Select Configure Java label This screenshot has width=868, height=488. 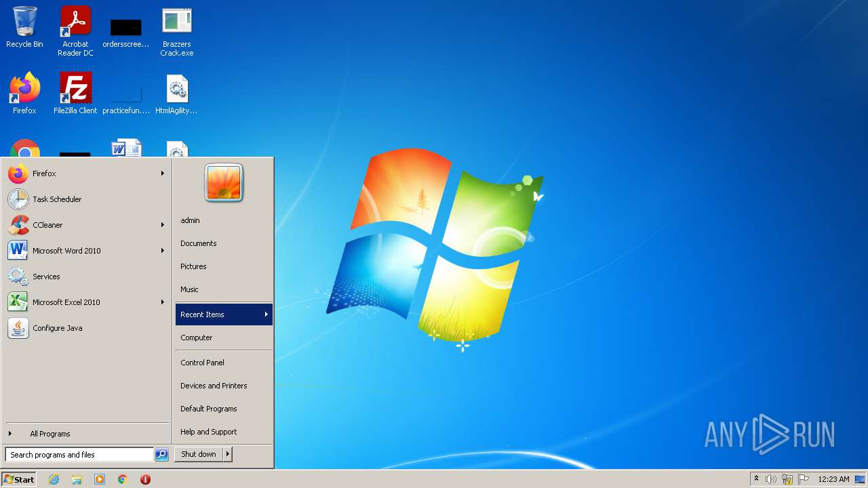58,328
